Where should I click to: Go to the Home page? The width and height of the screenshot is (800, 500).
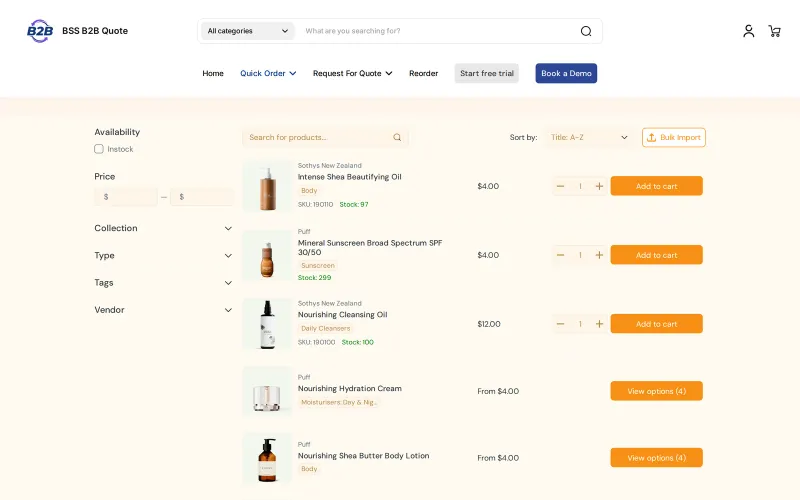213,73
